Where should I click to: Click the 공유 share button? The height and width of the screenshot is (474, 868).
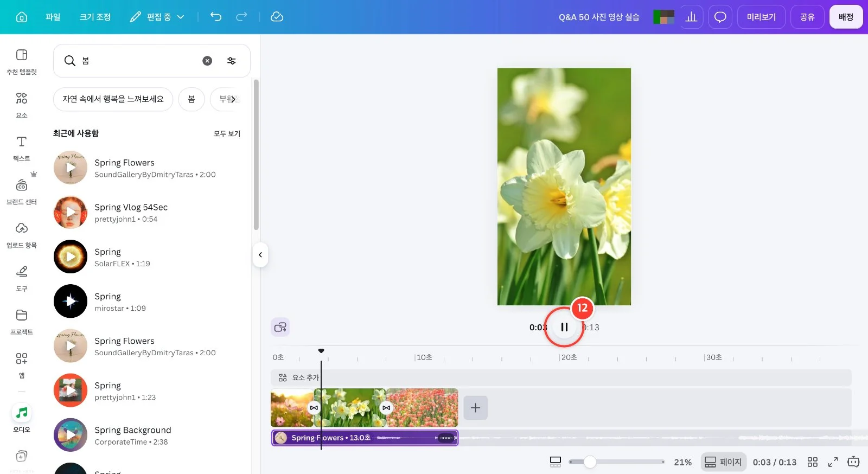[807, 17]
